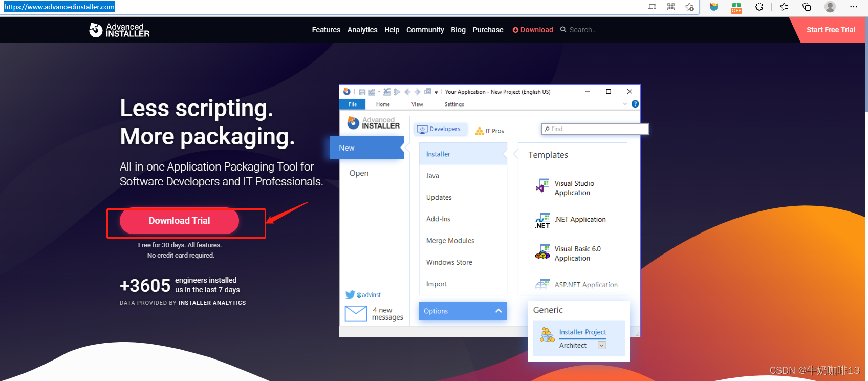Open customize quick access toolbar dropdown

coord(436,92)
